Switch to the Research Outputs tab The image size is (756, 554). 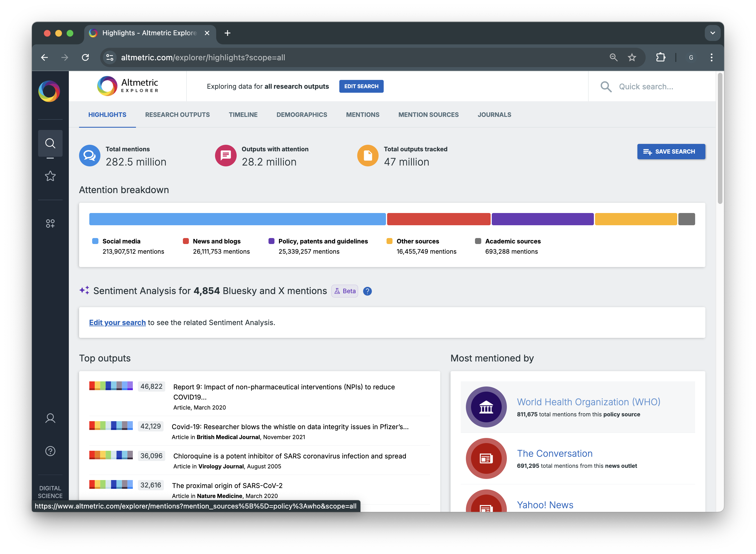tap(177, 115)
